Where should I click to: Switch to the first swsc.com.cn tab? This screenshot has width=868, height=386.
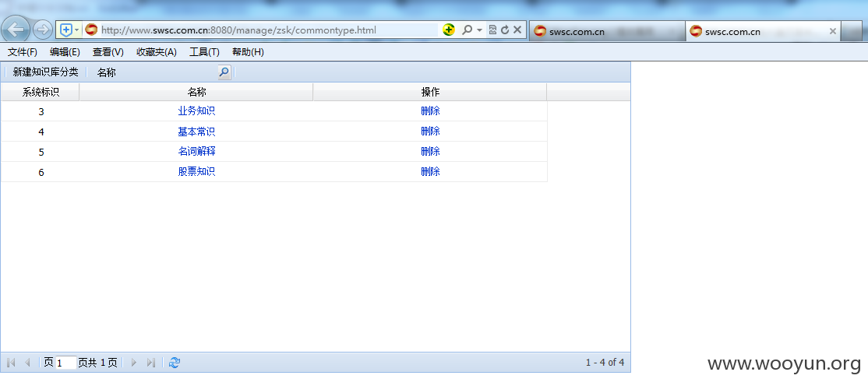pos(607,32)
